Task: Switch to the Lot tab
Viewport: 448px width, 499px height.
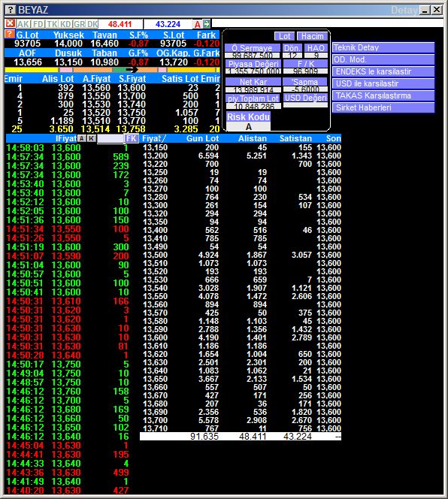Action: click(284, 36)
